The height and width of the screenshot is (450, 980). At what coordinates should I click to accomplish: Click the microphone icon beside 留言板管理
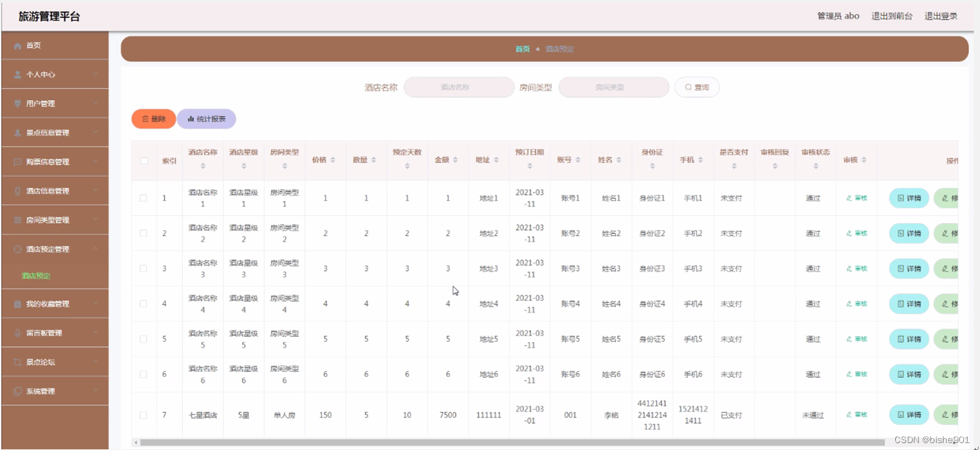click(x=18, y=333)
